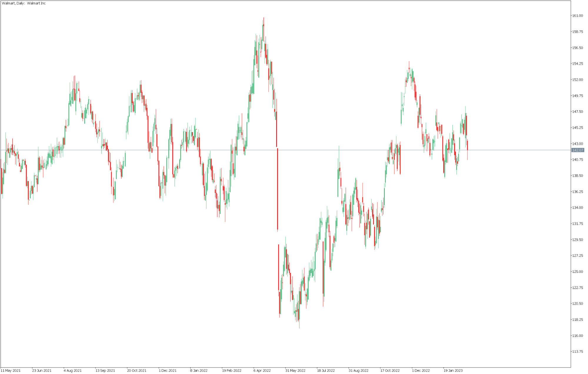The height and width of the screenshot is (374, 588).
Task: Click the 140.75 price axis label
Action: pos(577,159)
